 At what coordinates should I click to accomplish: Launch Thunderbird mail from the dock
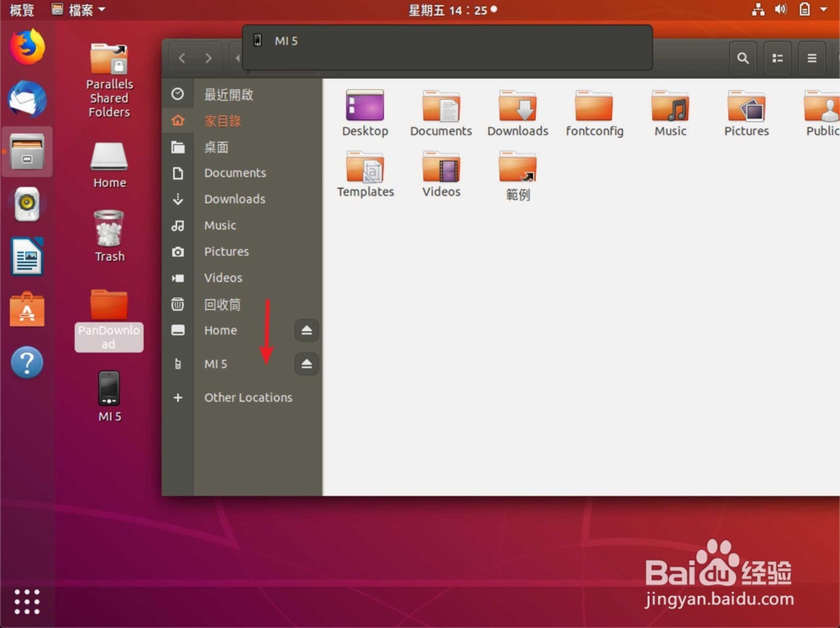coord(27,99)
